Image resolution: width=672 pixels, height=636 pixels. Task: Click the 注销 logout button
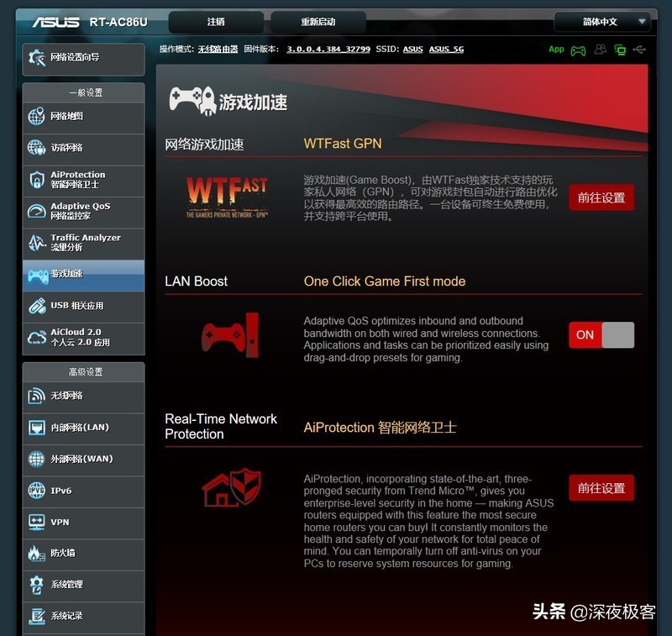pos(217,22)
